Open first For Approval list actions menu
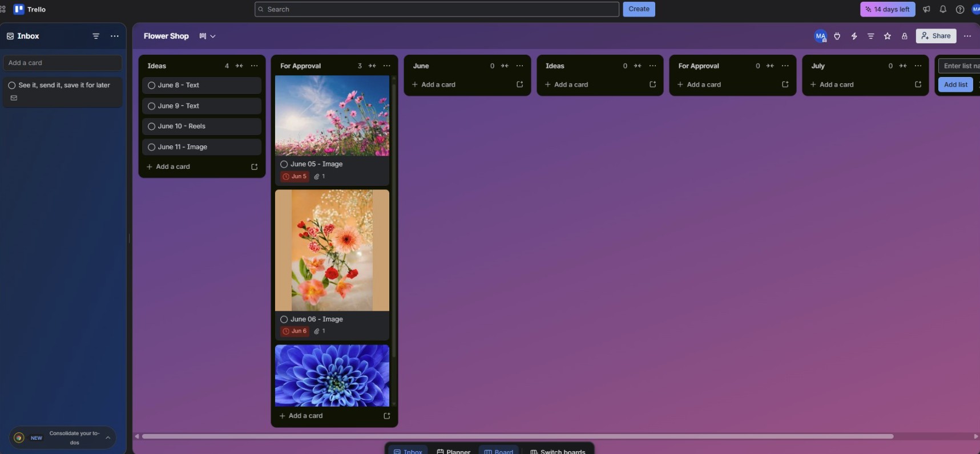Screen dimensions: 980x454 click(x=387, y=66)
